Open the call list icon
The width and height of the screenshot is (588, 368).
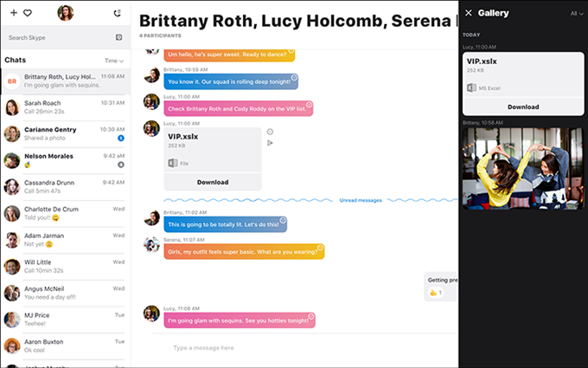coord(118,13)
